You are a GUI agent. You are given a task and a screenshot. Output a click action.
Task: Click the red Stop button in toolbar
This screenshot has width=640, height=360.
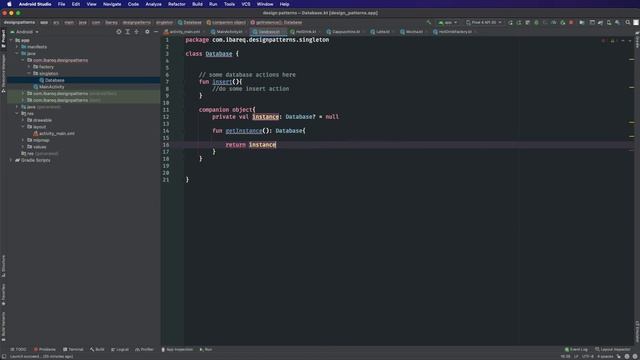click(x=571, y=22)
